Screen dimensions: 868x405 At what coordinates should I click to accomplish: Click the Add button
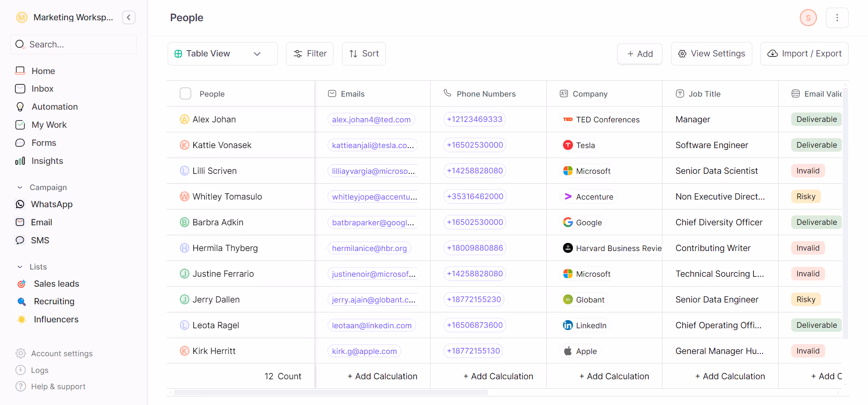[x=640, y=54]
